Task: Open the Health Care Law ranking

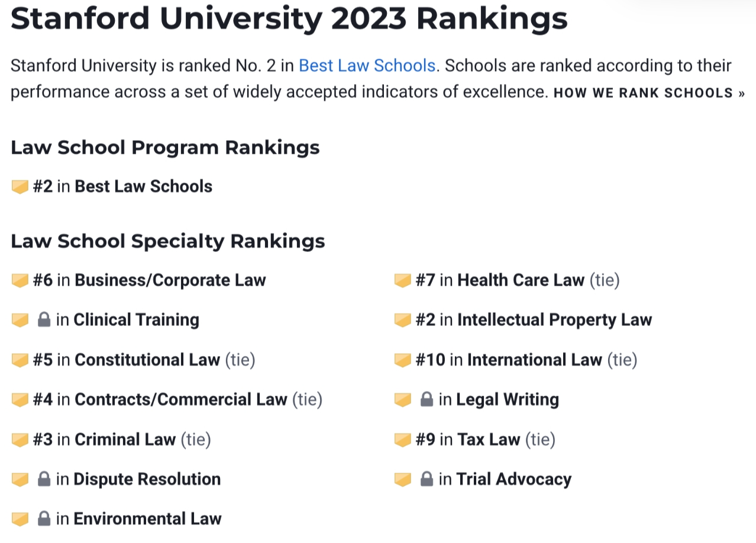Action: (x=521, y=280)
